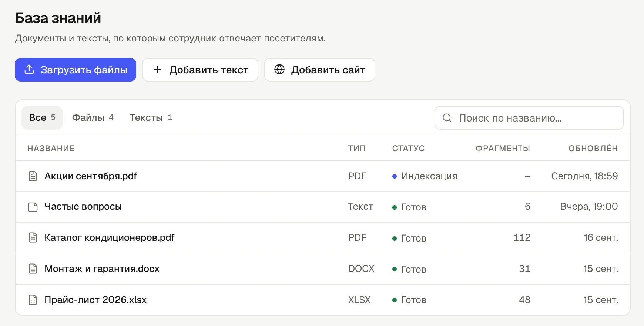Click the Вчера, 19:00 date cell
Viewport: 644px width, 326px height.
pos(589,206)
